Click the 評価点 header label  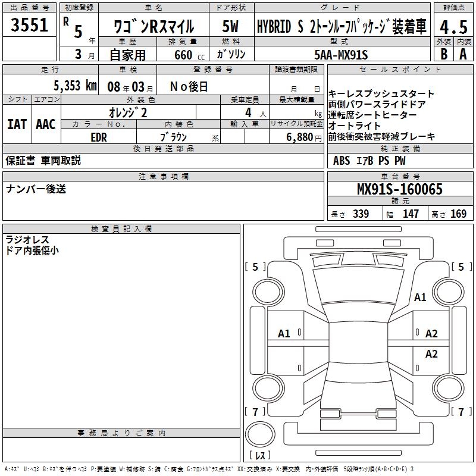pyautogui.click(x=453, y=8)
